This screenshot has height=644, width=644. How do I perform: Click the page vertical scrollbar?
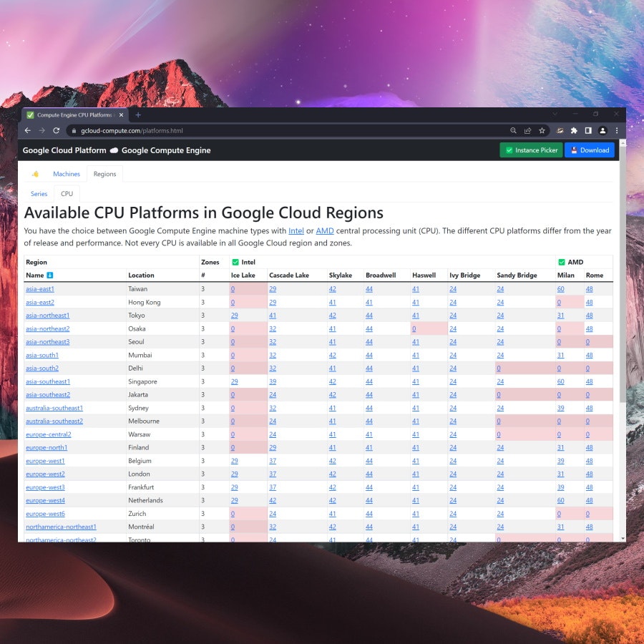(623, 275)
